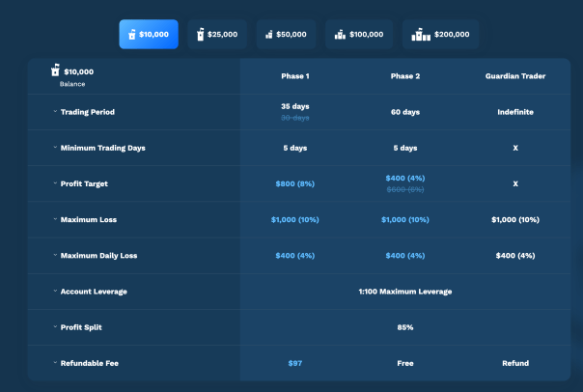Click the balance icon in the table header
The image size is (583, 392).
coord(56,70)
